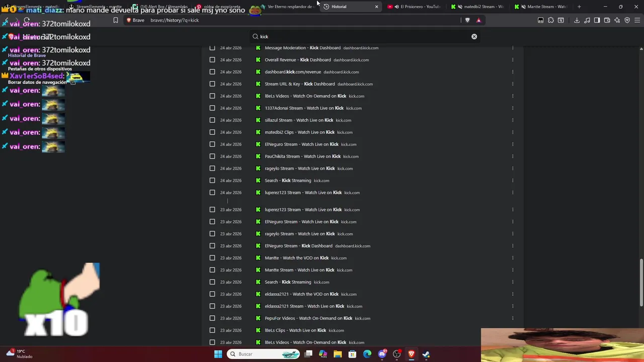Check the Overall Revenue entry checkbox
This screenshot has height=362, width=644.
click(x=212, y=60)
